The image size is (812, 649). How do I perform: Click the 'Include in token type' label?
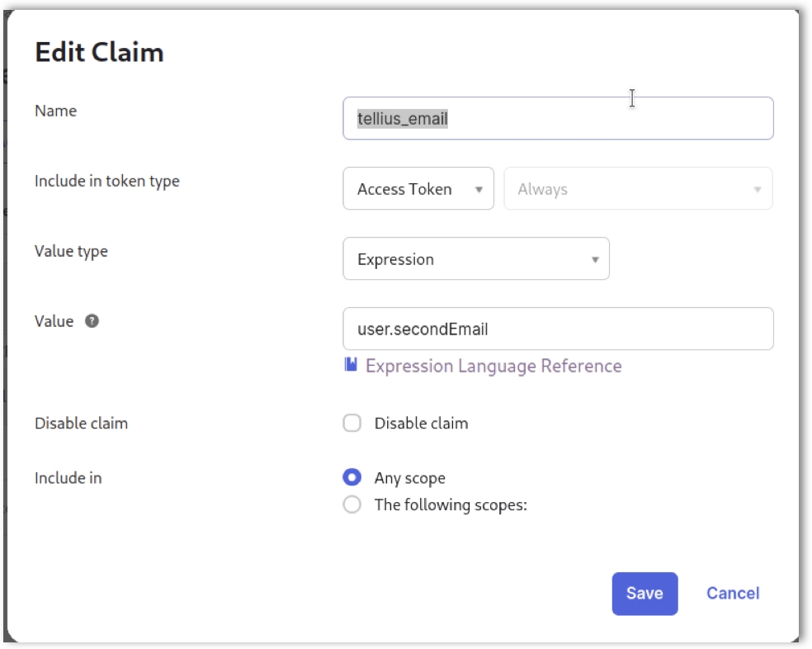point(106,181)
